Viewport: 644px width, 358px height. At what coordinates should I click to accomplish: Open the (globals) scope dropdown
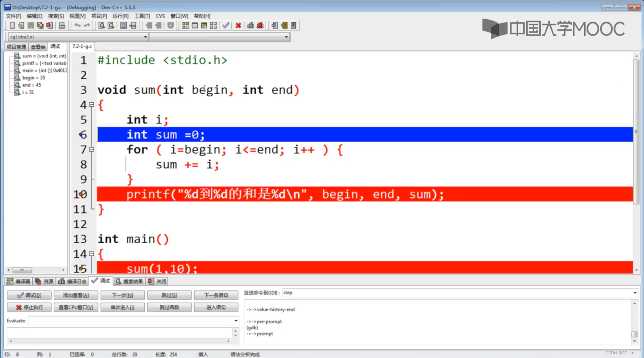(145, 37)
